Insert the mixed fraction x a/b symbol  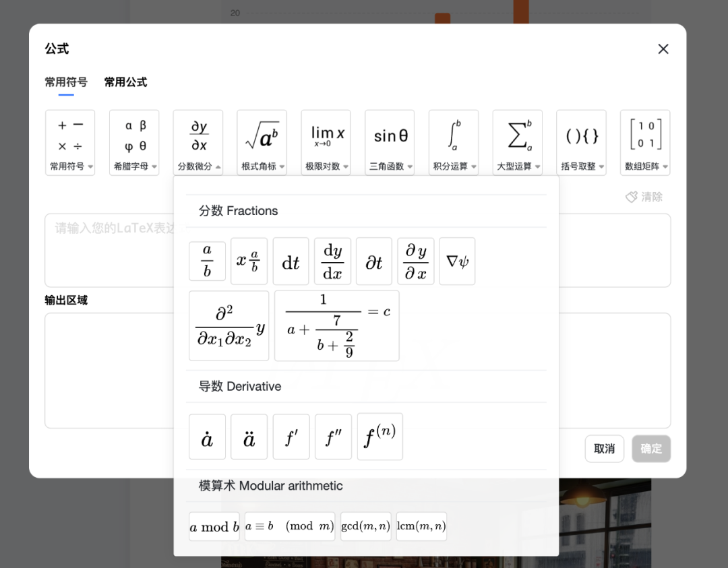click(249, 261)
